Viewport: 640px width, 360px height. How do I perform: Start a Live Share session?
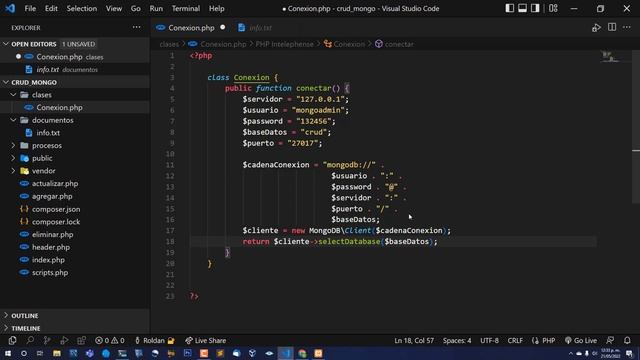[x=205, y=340]
